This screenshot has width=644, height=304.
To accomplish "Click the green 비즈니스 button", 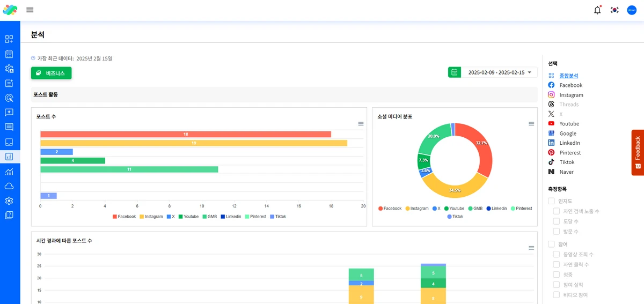I will point(51,73).
